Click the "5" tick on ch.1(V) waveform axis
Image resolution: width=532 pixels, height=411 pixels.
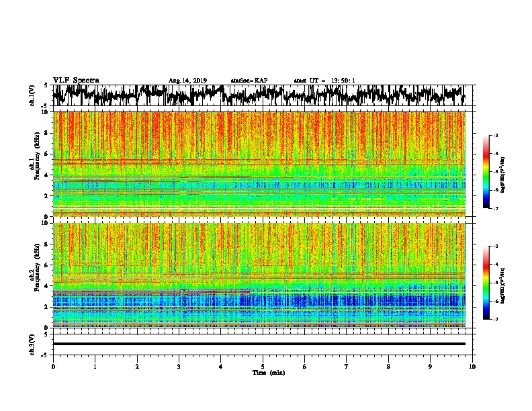(x=46, y=85)
